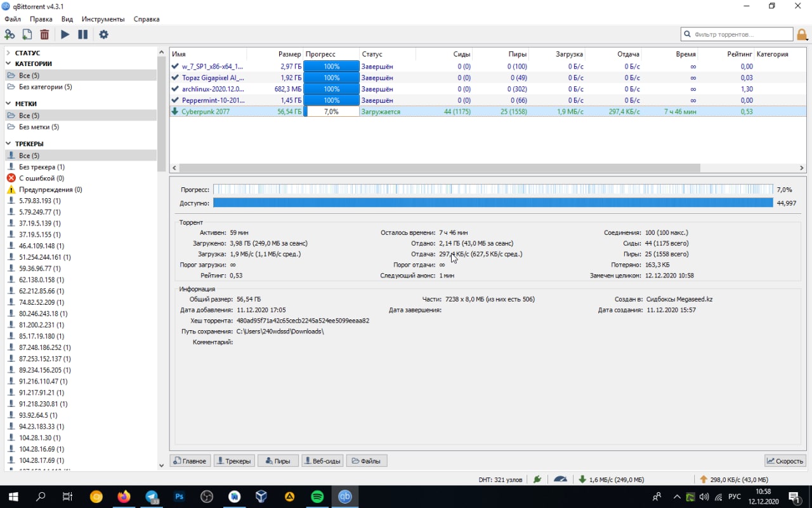This screenshot has height=508, width=812.
Task: Click the horizontal scrollbar under torrent list
Action: [x=439, y=168]
